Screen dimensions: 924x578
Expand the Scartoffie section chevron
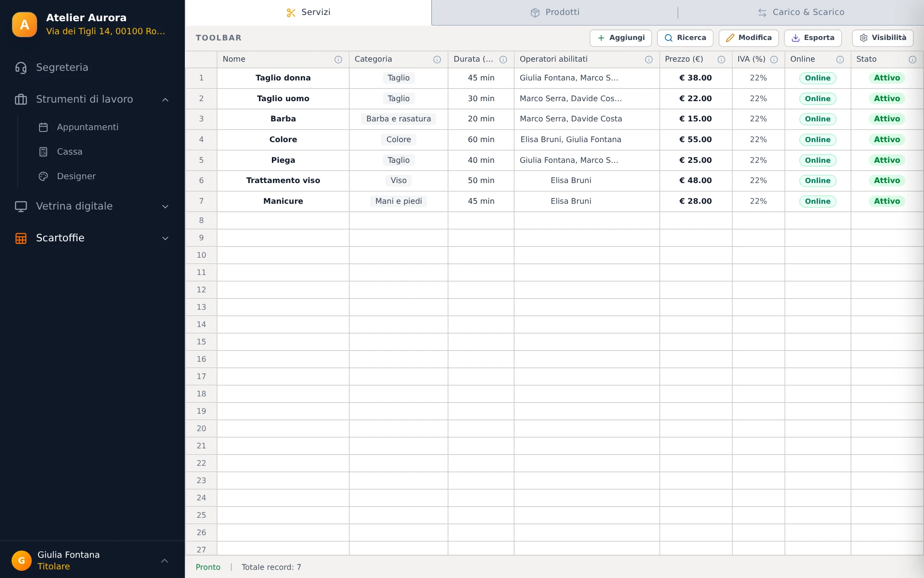(165, 238)
